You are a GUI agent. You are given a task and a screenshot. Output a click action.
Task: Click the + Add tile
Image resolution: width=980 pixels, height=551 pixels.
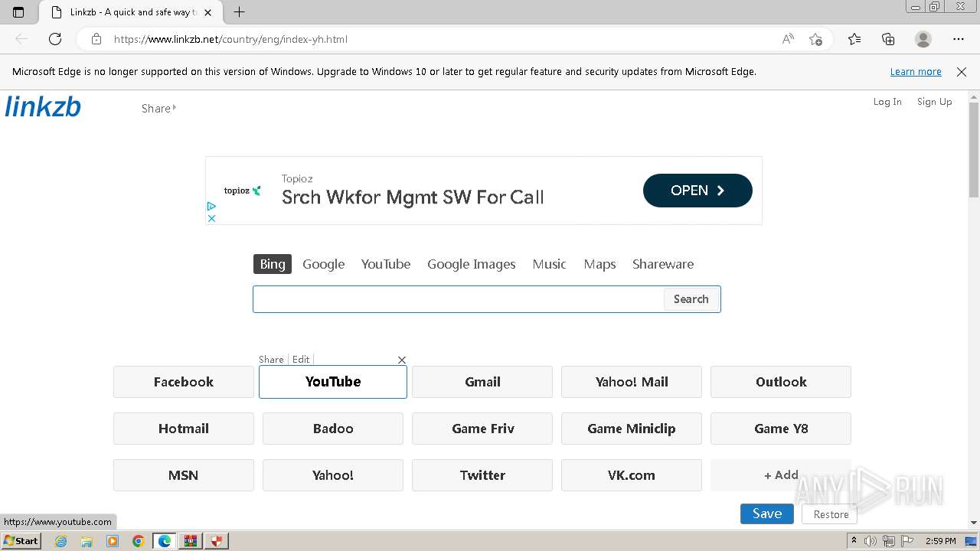[781, 475]
